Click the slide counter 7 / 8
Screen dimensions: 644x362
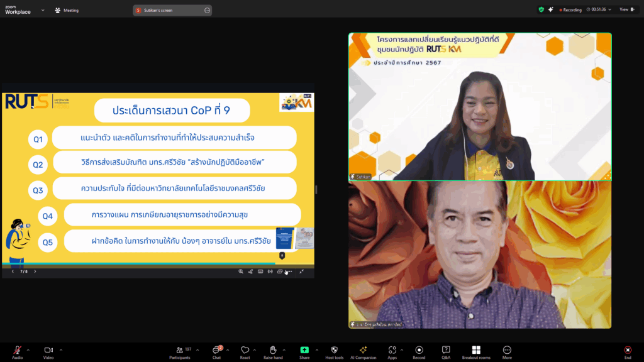click(x=24, y=271)
